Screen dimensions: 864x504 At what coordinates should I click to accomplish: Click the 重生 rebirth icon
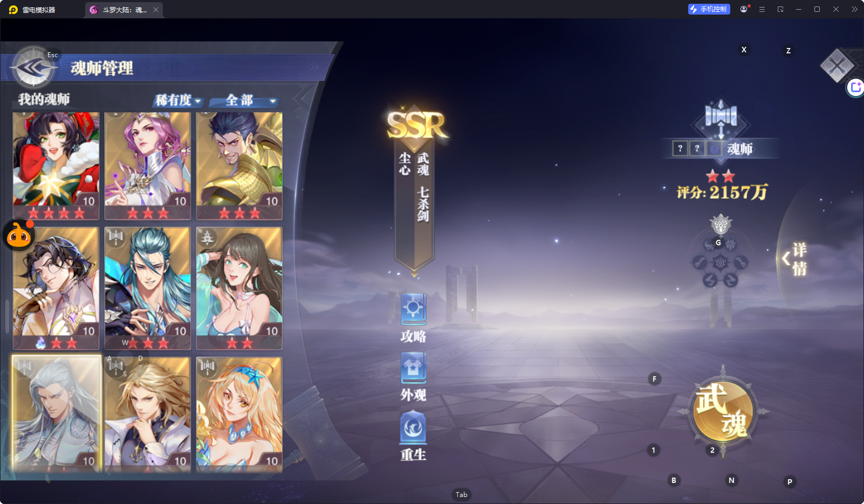pos(413,428)
